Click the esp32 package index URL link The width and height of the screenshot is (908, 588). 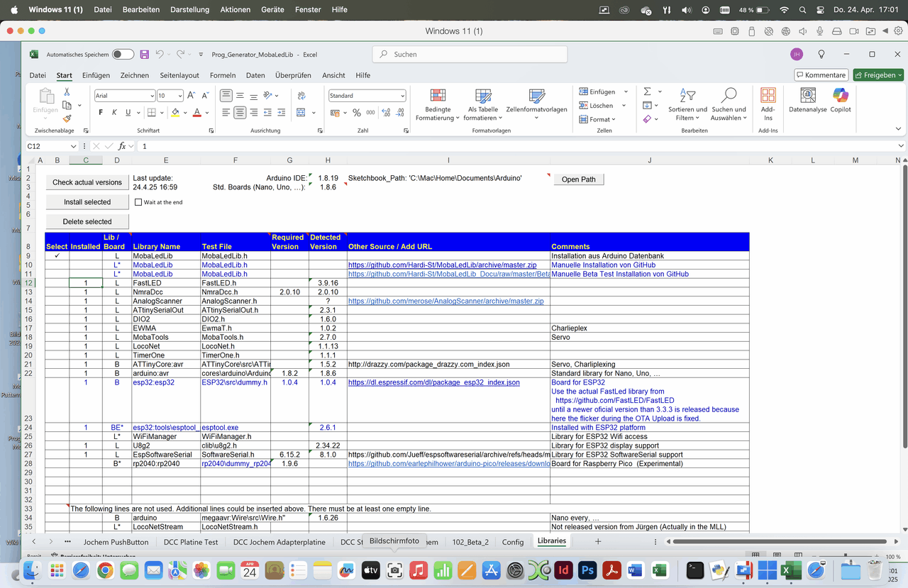(x=433, y=382)
